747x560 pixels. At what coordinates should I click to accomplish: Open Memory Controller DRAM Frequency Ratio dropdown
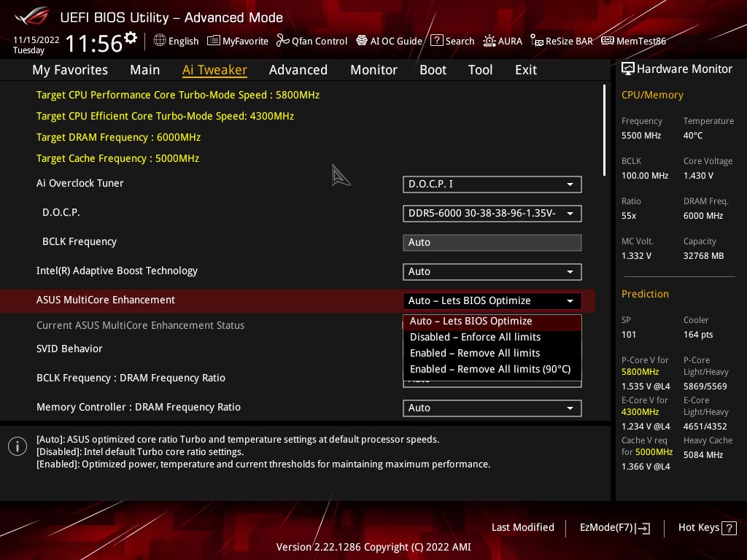(x=492, y=408)
